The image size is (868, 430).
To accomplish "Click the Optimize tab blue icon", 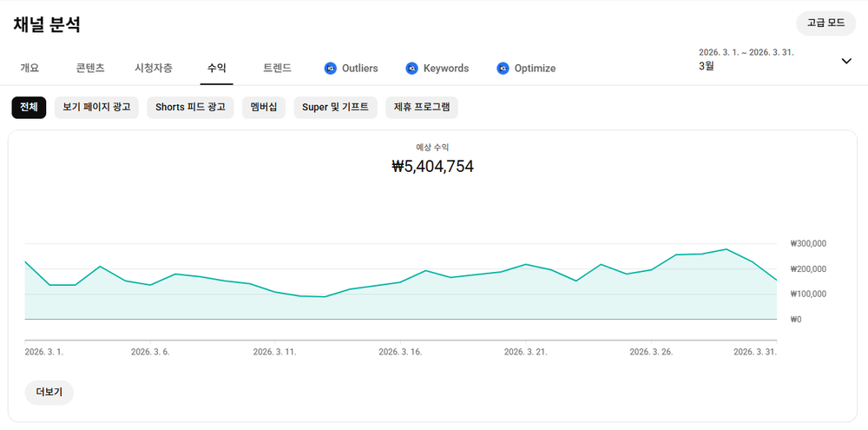I will click(x=503, y=68).
